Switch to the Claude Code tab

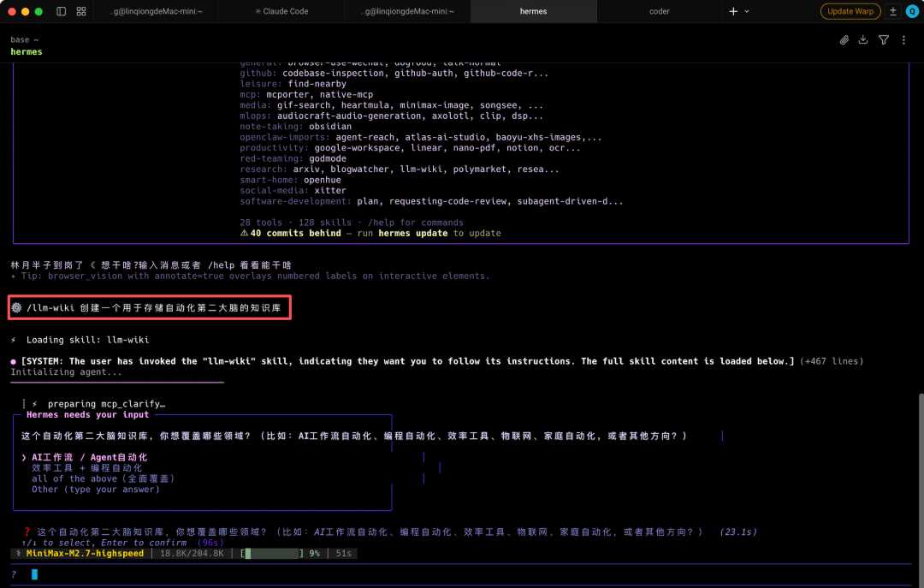click(x=281, y=11)
